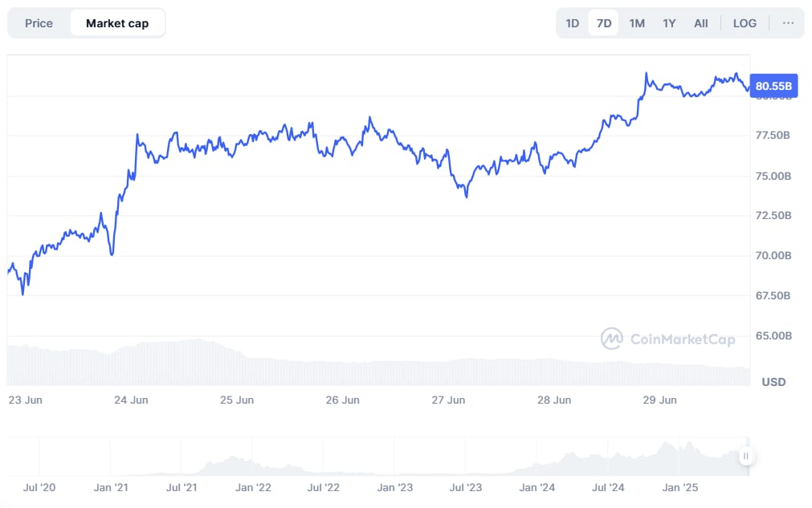Image resolution: width=812 pixels, height=508 pixels.
Task: Grab the pause-style range slider handle
Action: point(745,457)
